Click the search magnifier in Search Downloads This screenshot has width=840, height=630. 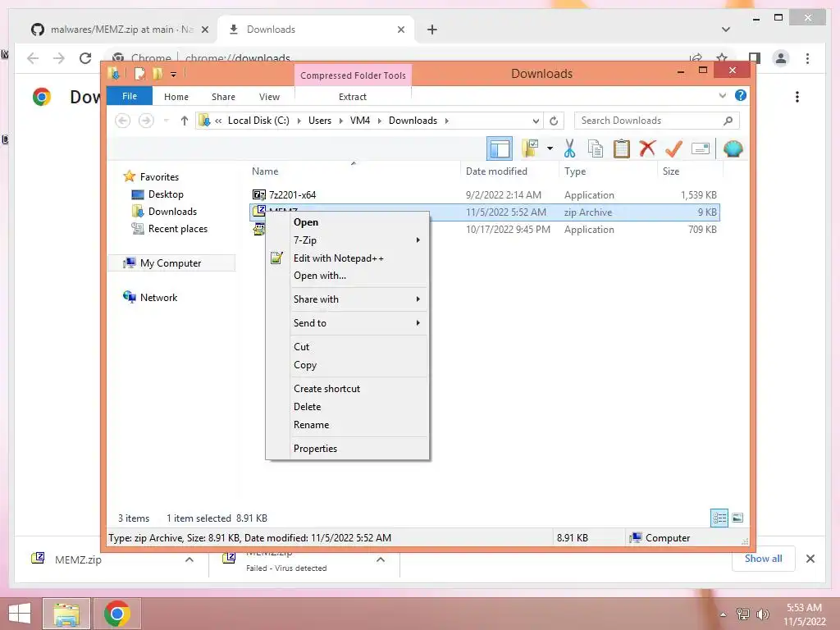(728, 121)
